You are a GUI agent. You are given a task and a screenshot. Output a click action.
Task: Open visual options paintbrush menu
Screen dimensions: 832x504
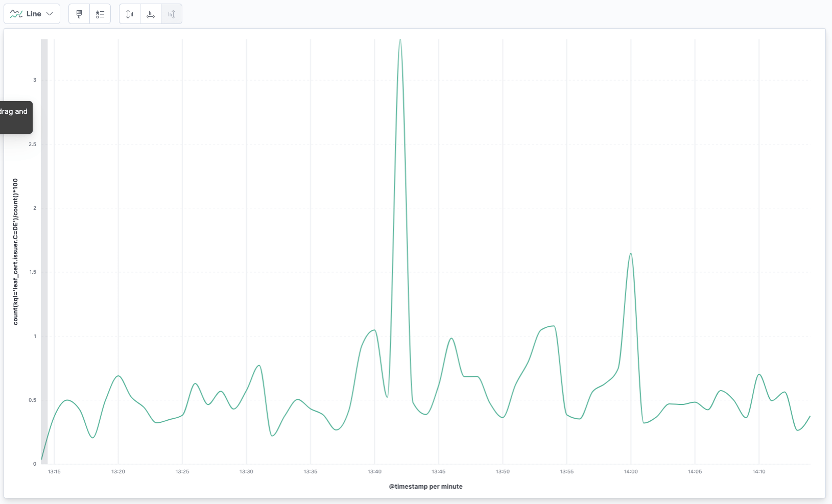(x=79, y=14)
